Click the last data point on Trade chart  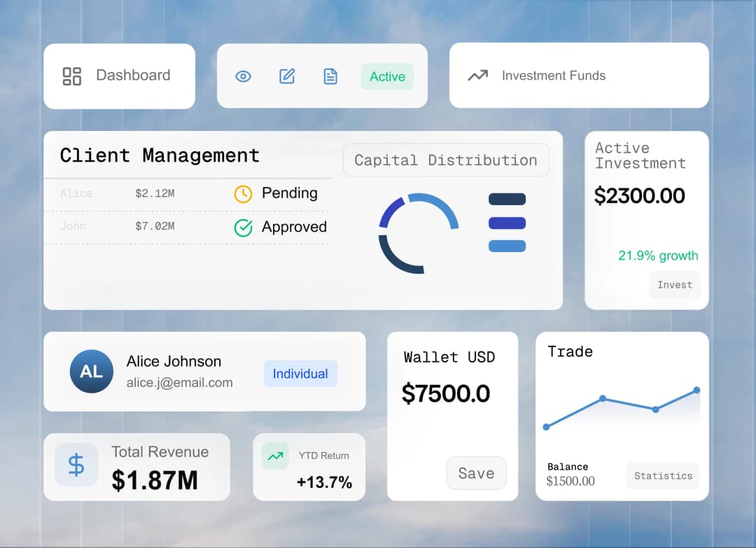[696, 390]
